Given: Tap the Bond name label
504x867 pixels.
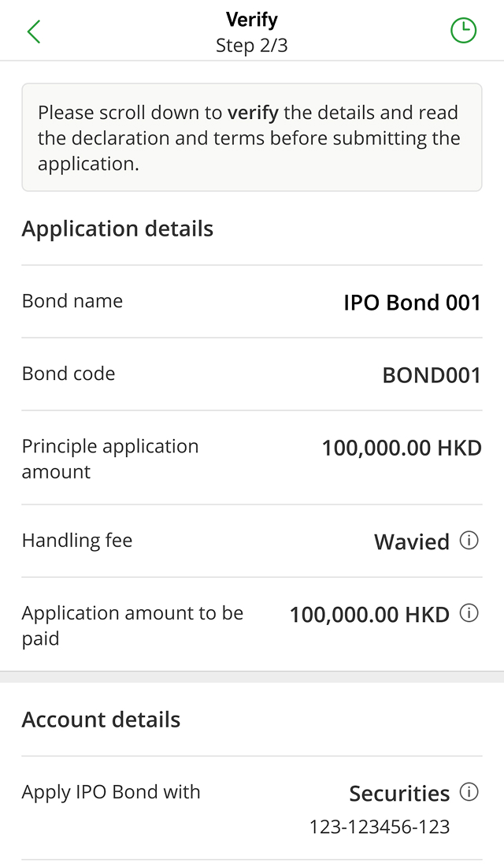Looking at the screenshot, I should (x=72, y=301).
